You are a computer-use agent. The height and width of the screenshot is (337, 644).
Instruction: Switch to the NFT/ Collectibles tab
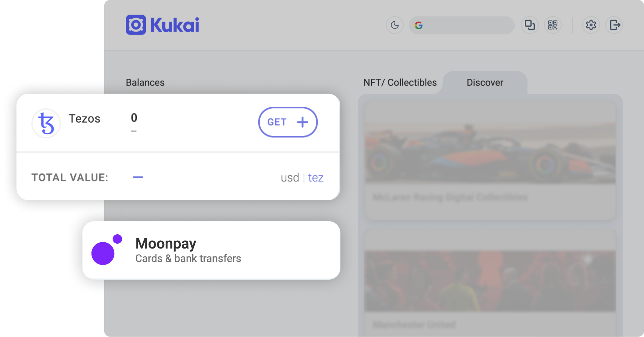click(400, 82)
